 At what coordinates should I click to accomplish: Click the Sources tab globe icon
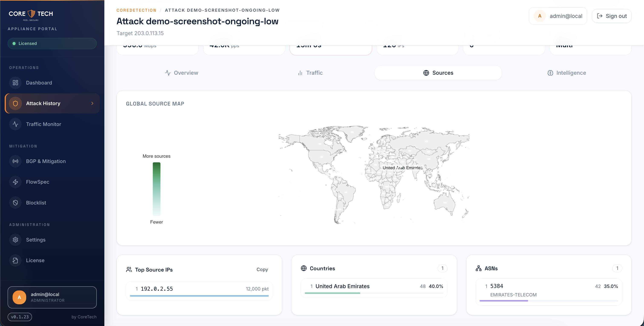click(426, 73)
